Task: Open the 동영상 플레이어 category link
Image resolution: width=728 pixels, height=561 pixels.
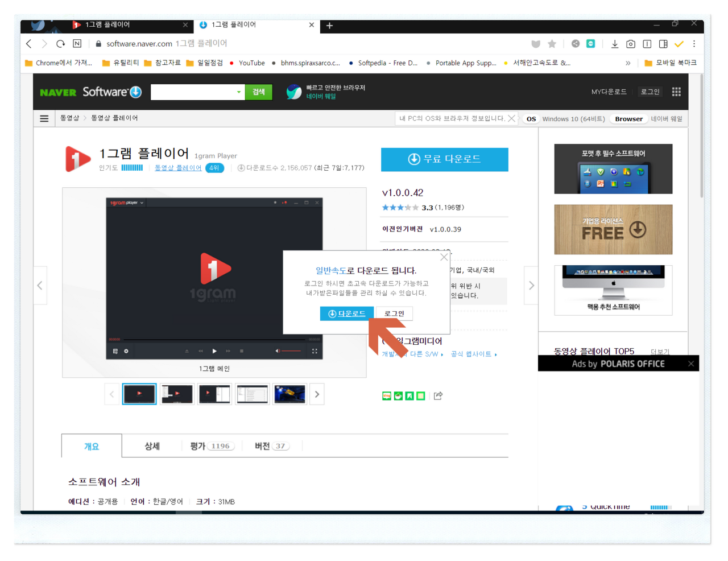Action: pos(178,168)
